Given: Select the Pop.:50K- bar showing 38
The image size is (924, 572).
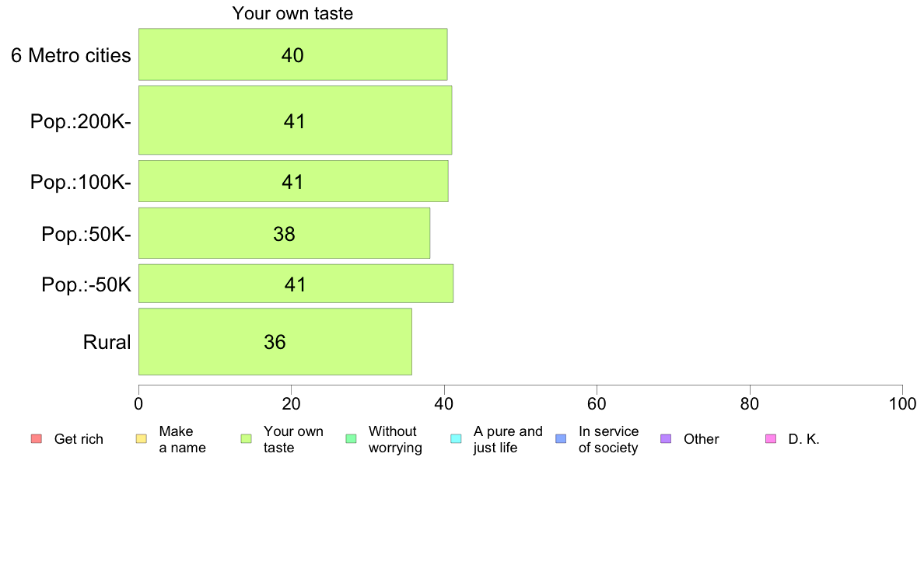Looking at the screenshot, I should [284, 232].
